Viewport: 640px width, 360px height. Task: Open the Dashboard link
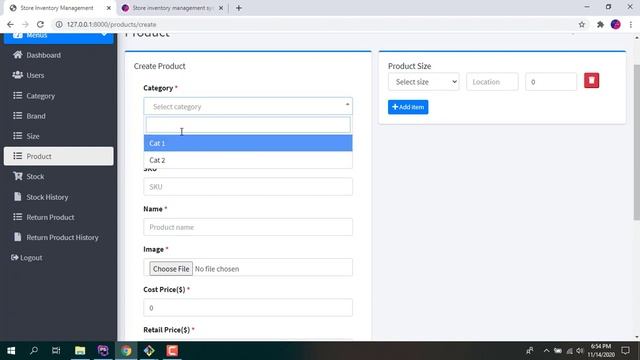point(43,55)
